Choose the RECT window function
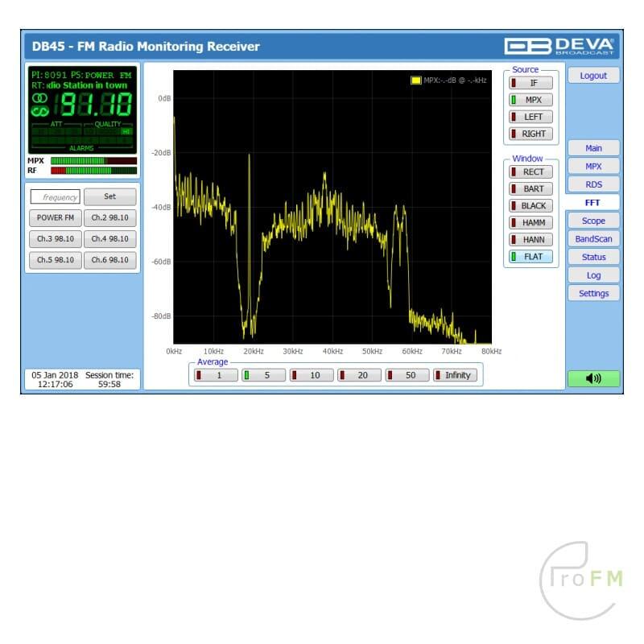Screen dimensions: 644x644 pyautogui.click(x=530, y=172)
